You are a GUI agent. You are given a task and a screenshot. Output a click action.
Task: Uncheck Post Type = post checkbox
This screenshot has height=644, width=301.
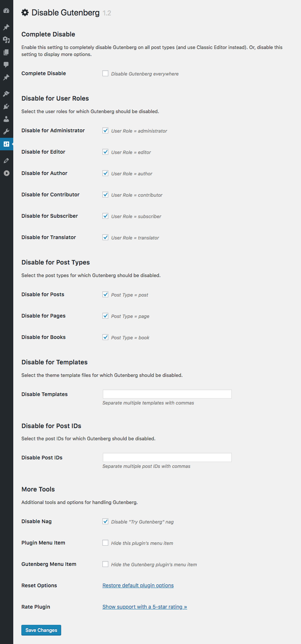pos(105,294)
